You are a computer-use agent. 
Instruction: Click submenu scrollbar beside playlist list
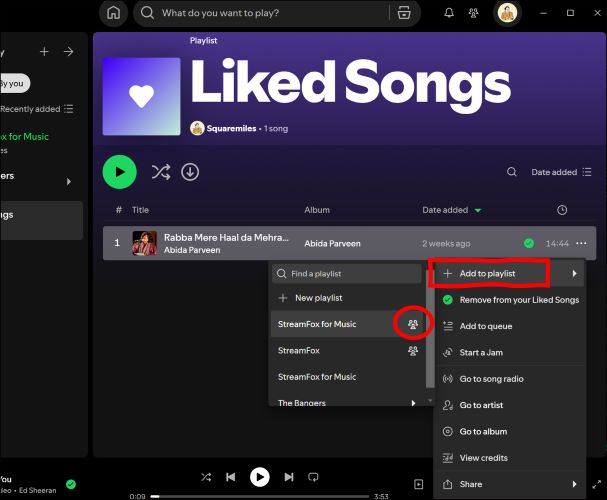(430, 329)
